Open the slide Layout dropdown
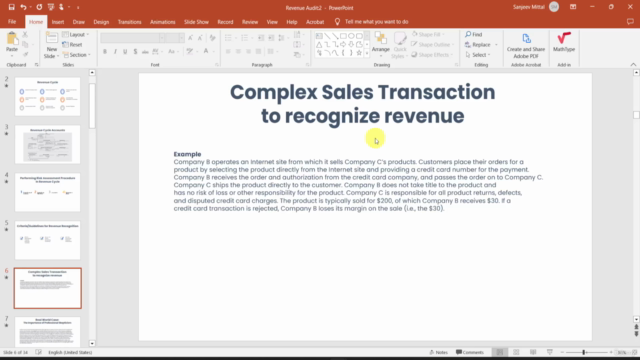Screen dimensions: 640x360 pos(76,35)
